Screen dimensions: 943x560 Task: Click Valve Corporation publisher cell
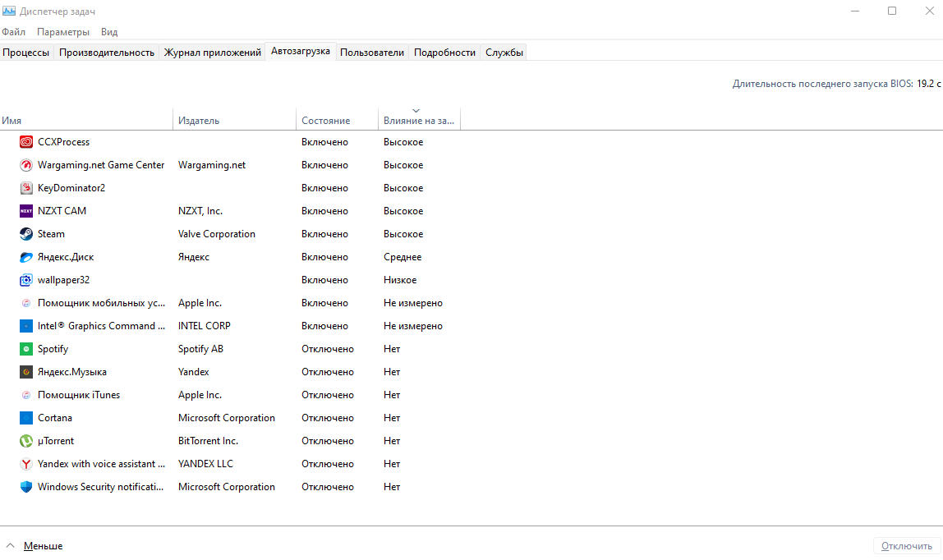point(217,234)
